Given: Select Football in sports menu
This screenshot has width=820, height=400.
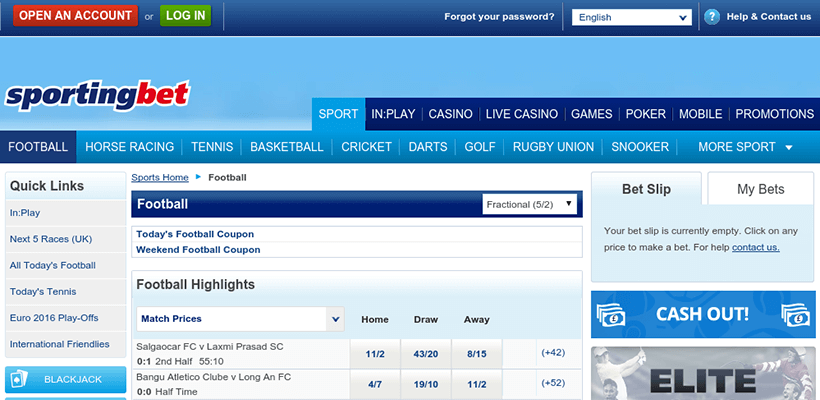Looking at the screenshot, I should click(x=38, y=147).
